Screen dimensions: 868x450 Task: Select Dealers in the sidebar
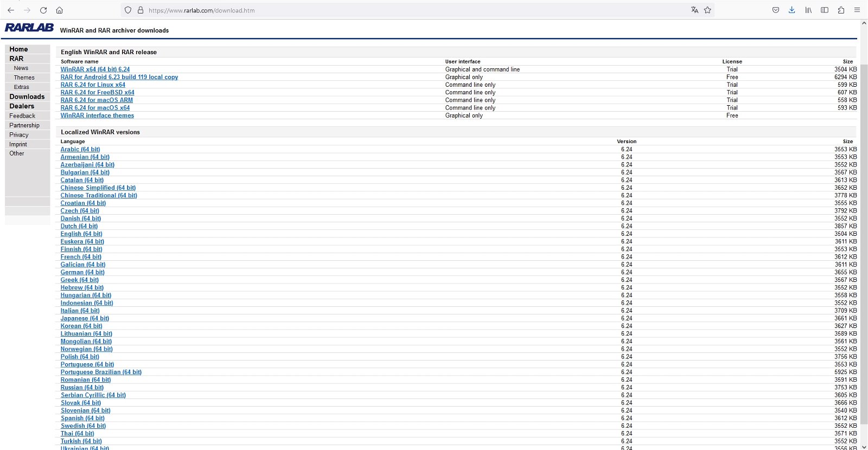coord(22,106)
